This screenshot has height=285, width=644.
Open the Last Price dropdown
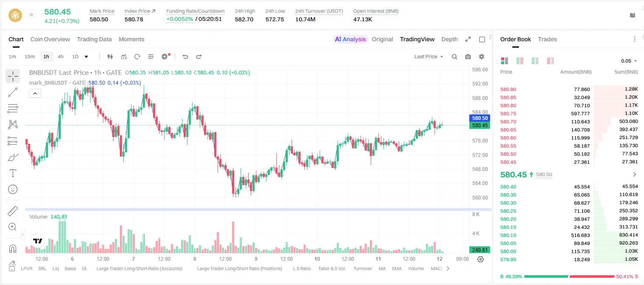(428, 57)
